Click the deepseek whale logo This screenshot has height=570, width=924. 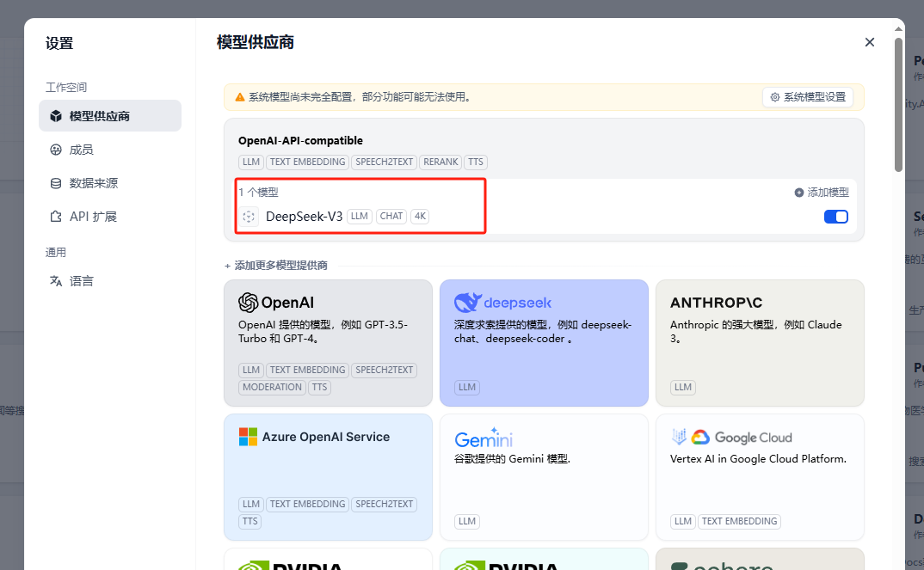point(468,302)
